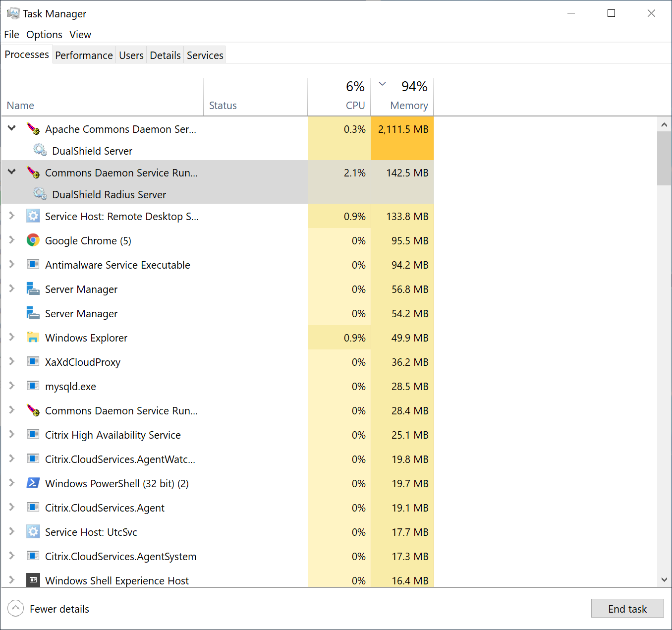
Task: Collapse the Apache Commons Daemon Service group
Action: [12, 128]
